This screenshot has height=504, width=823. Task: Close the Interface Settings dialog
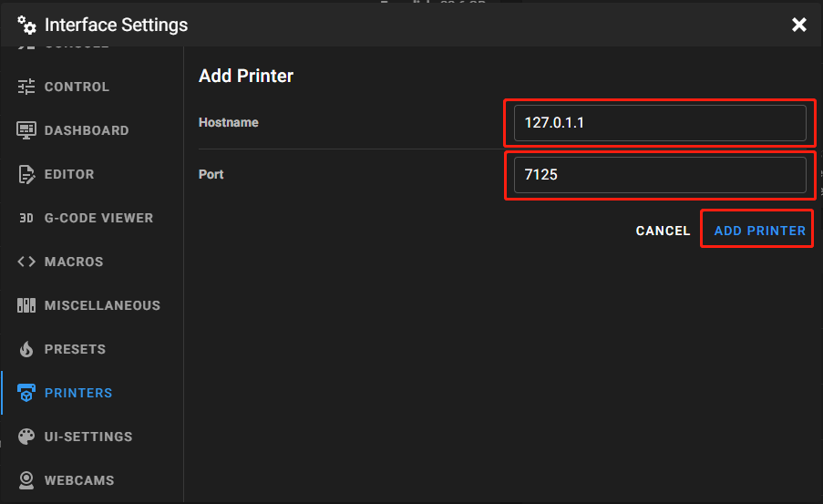click(799, 25)
